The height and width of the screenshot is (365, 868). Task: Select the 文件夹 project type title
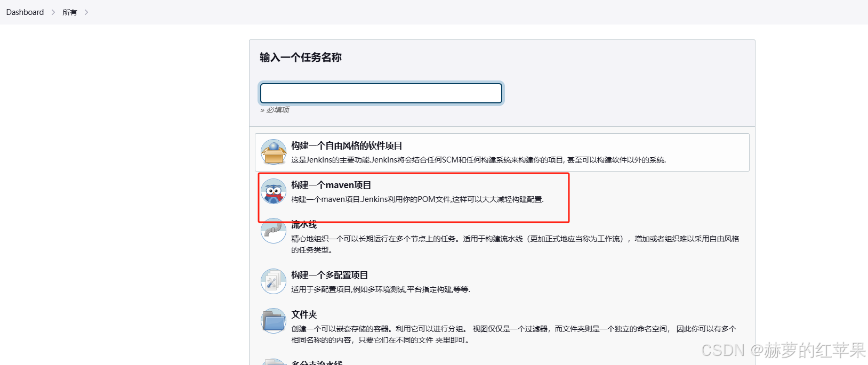click(304, 314)
